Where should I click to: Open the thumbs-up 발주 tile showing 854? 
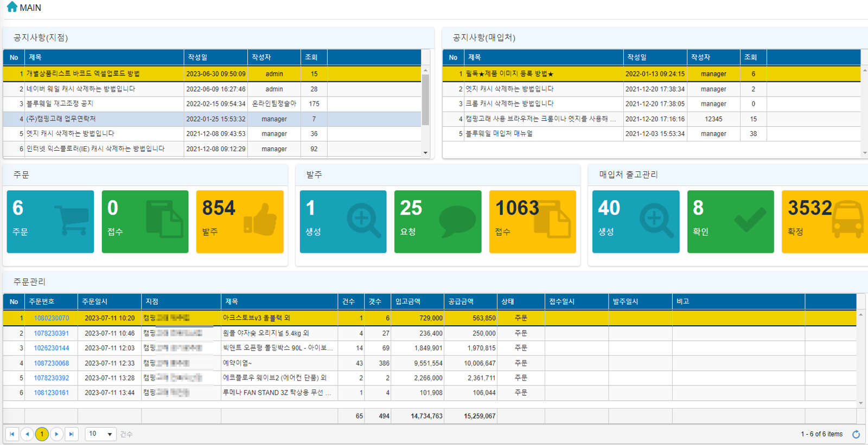pyautogui.click(x=239, y=221)
